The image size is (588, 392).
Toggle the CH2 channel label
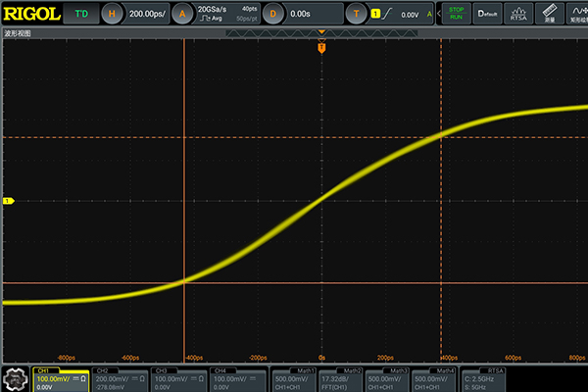click(101, 371)
